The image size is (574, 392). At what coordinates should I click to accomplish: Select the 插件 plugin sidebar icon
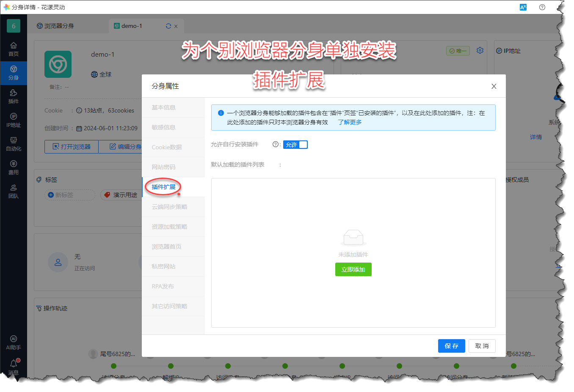click(x=14, y=96)
